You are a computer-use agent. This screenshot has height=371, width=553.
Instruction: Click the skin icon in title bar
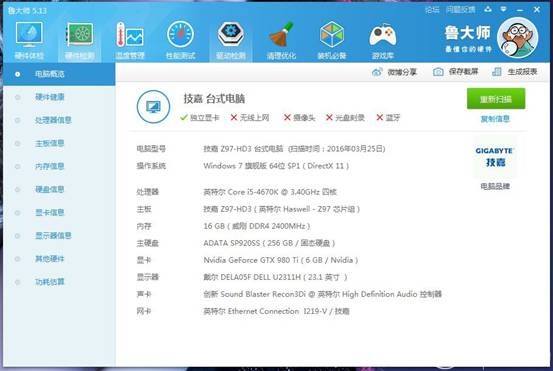(488, 10)
